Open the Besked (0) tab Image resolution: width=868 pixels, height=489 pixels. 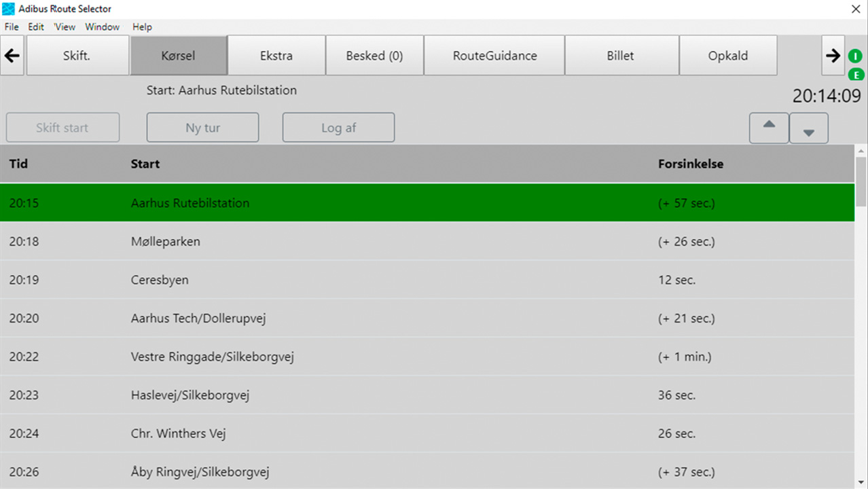tap(374, 56)
